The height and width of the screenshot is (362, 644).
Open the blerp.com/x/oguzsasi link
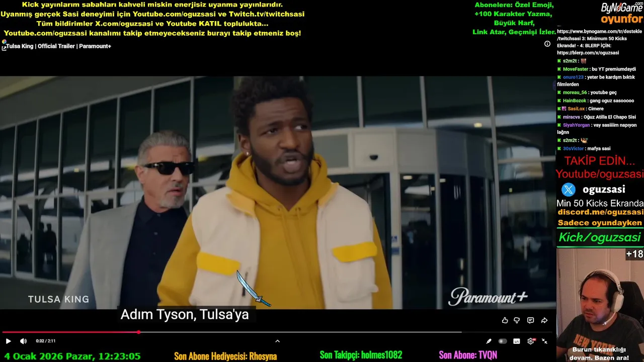pos(588,53)
